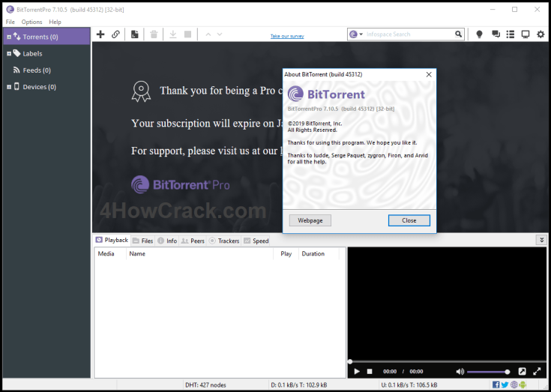
Task: Sort by the Play column header
Action: [286, 253]
